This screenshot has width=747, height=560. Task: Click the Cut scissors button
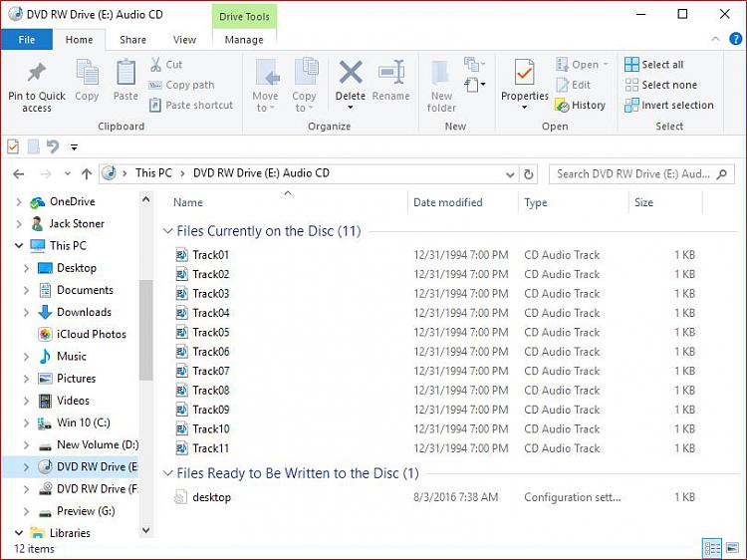coord(165,65)
